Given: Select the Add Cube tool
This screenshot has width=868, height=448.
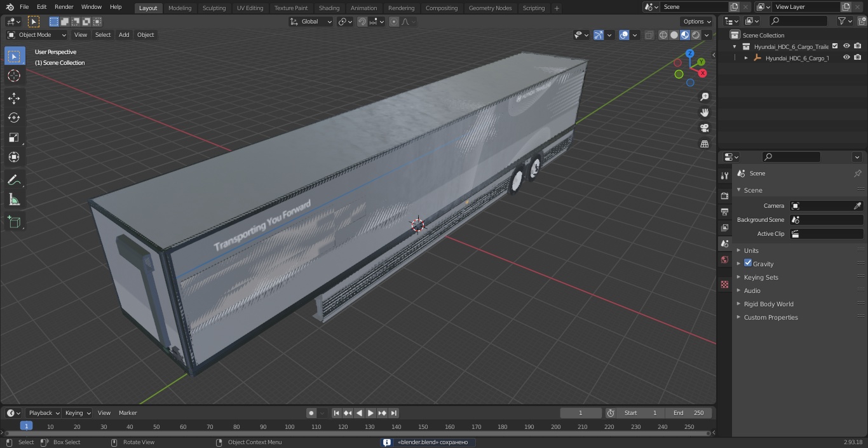Looking at the screenshot, I should click(14, 222).
